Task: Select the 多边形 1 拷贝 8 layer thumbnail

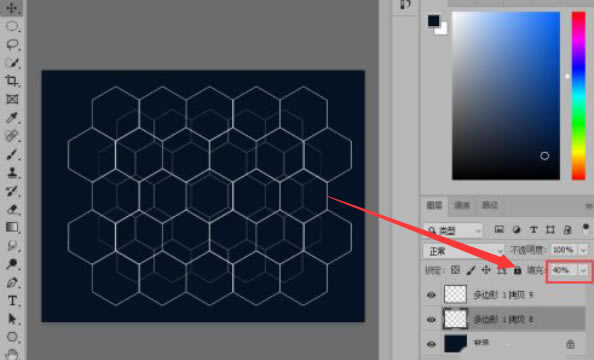Action: [x=455, y=319]
